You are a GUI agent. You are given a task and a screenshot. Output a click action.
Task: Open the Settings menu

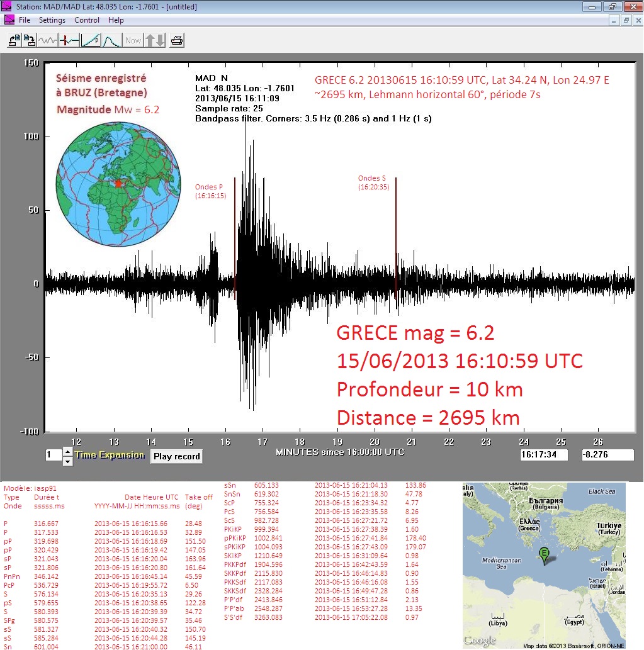point(52,20)
